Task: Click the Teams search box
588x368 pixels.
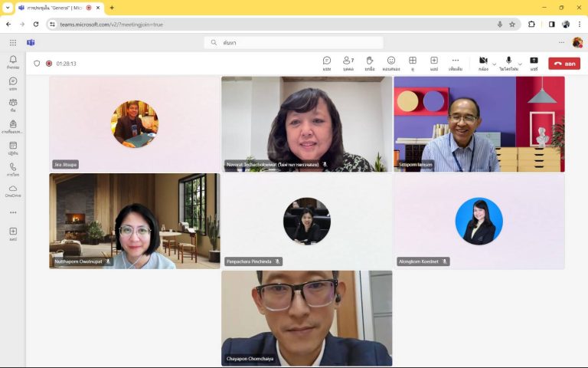Action: click(293, 43)
